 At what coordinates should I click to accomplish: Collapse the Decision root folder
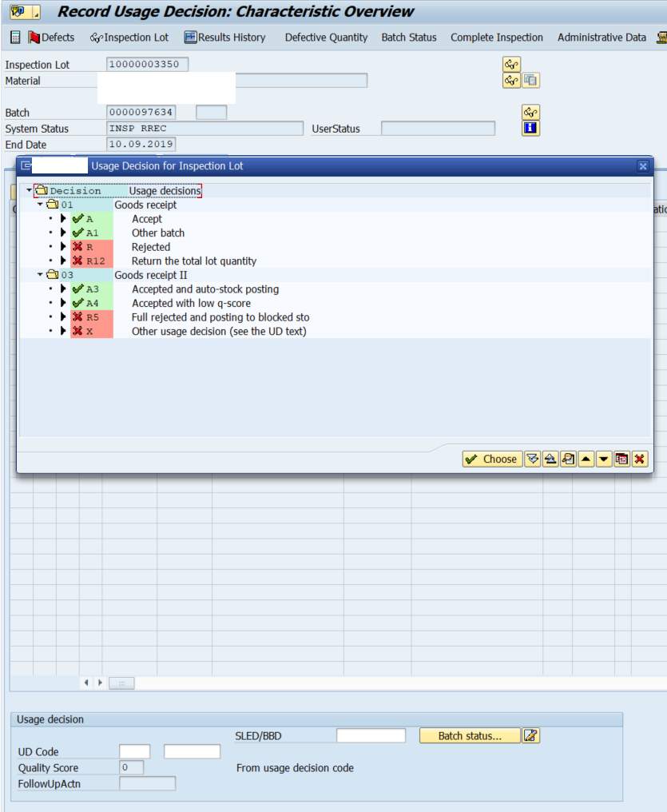coord(29,190)
